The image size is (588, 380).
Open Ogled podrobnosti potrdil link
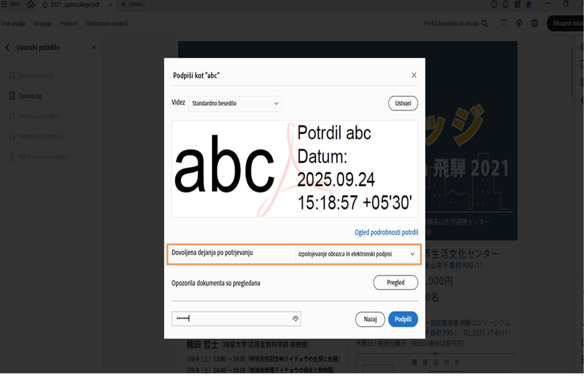coord(386,232)
